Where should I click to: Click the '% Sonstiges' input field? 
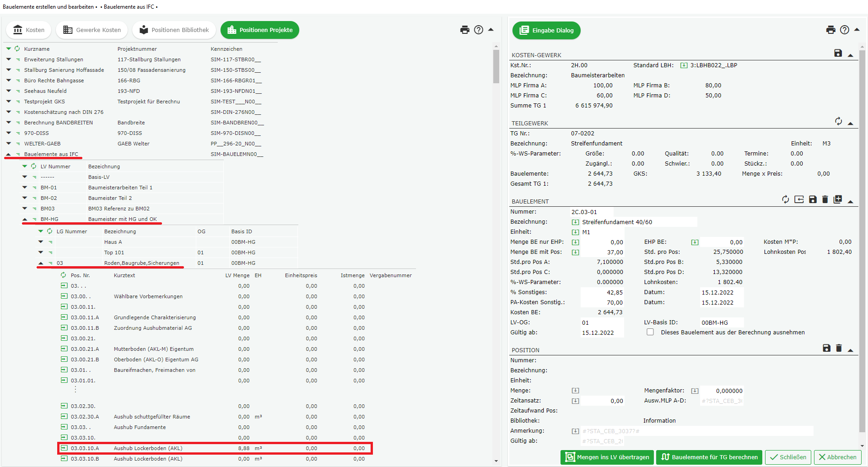[602, 292]
